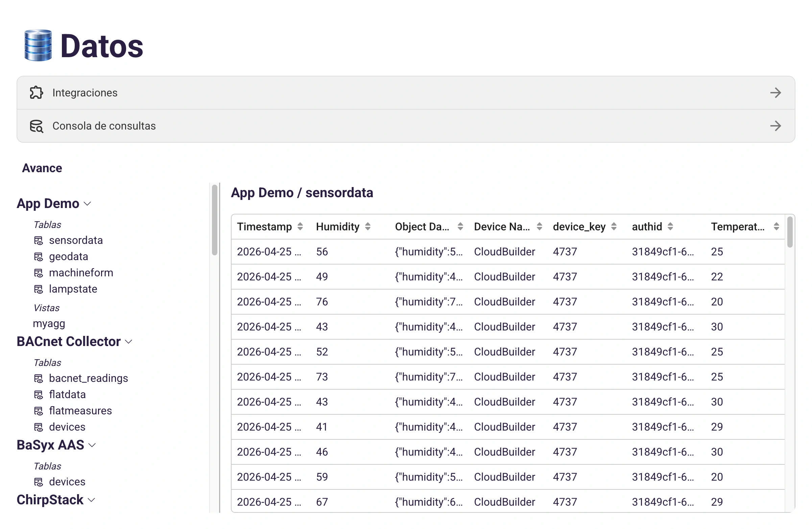
Task: Click the Vistas label under App Demo
Action: 46,308
